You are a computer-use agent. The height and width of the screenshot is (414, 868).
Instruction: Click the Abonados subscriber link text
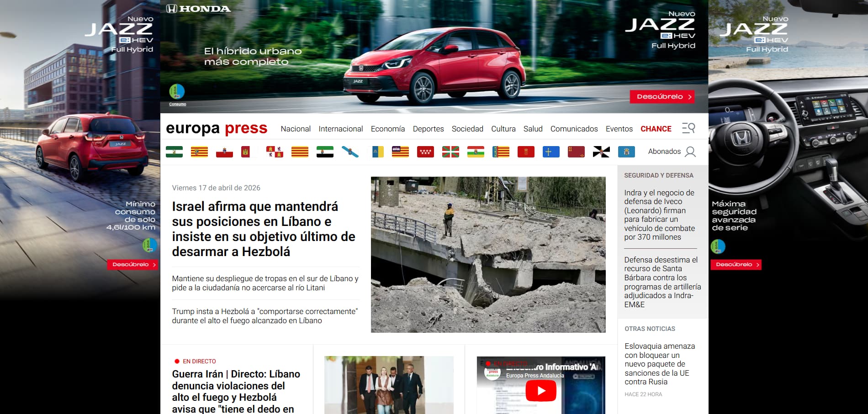click(x=664, y=152)
